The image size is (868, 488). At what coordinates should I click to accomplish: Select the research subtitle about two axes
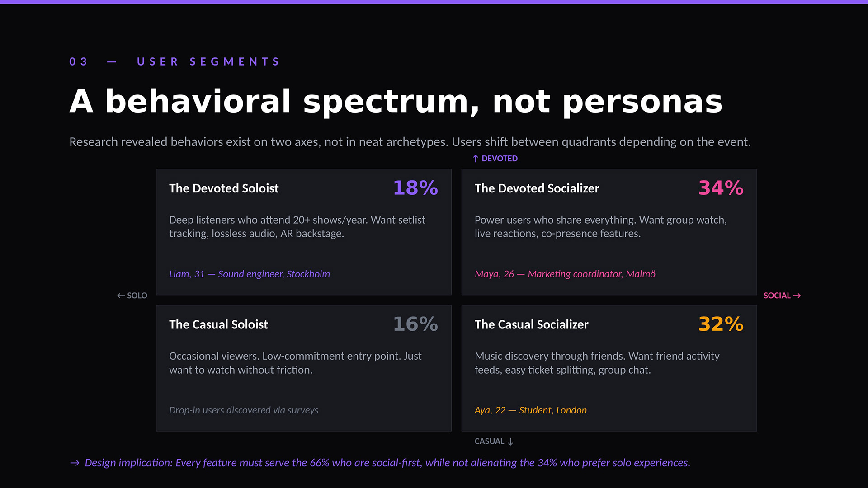pos(410,142)
